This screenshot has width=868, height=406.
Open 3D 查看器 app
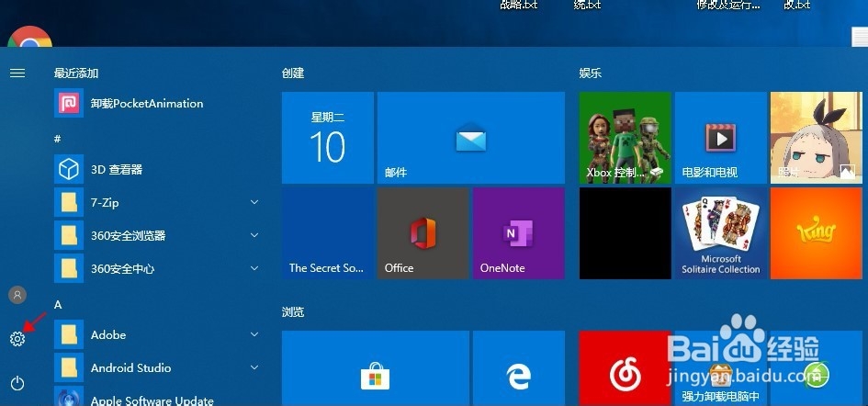(x=158, y=169)
